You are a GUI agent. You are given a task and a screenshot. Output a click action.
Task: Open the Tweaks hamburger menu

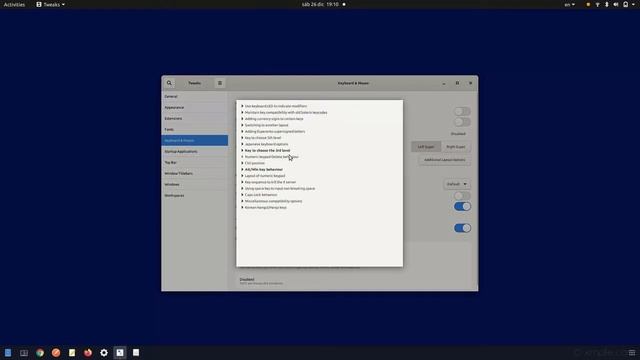click(220, 83)
